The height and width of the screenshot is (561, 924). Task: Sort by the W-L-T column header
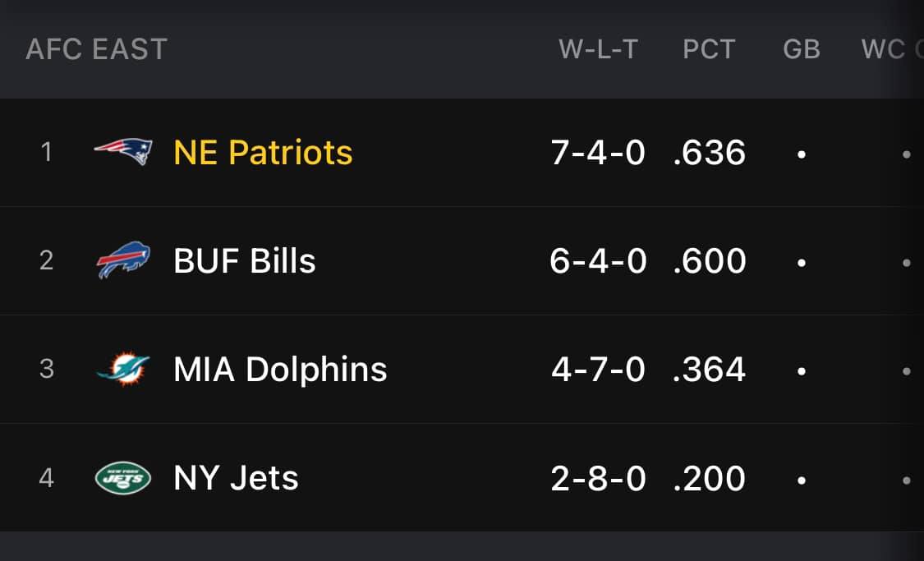point(598,49)
